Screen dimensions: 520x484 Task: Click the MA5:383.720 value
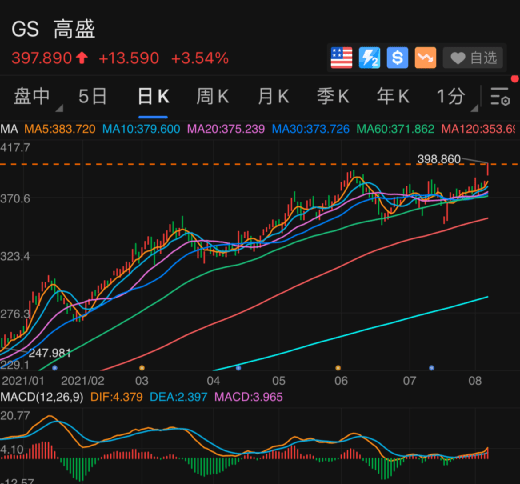(x=60, y=129)
